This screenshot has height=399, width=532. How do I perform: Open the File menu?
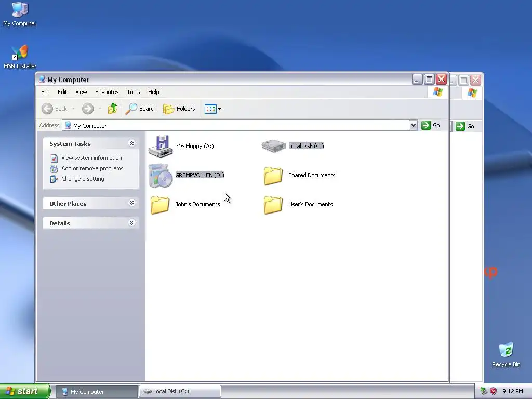pyautogui.click(x=45, y=92)
